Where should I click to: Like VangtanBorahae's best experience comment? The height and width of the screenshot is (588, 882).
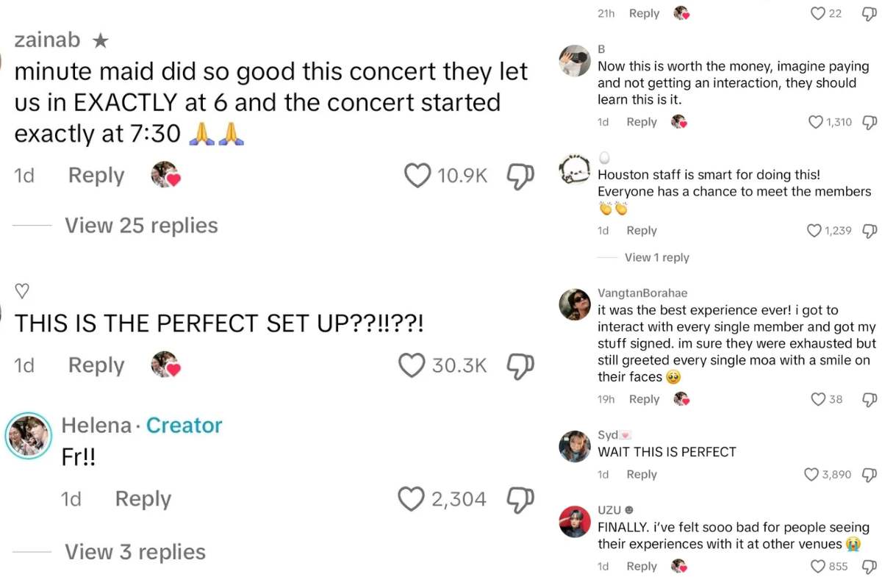point(818,399)
